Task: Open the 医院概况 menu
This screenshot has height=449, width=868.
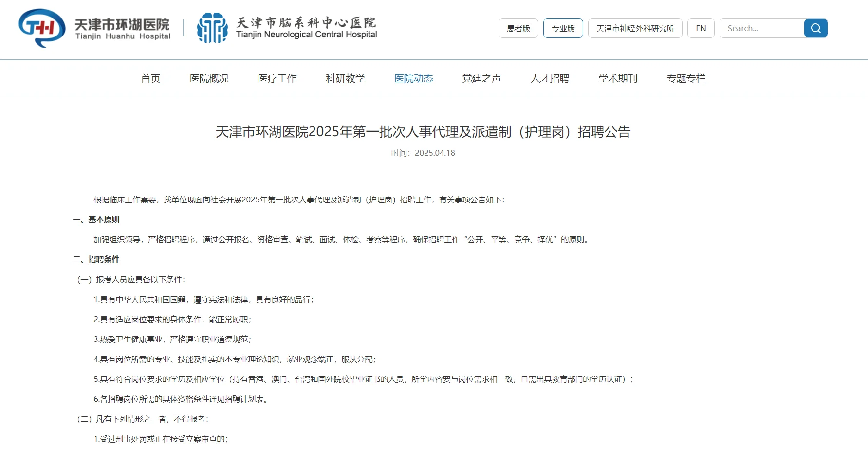Action: coord(209,78)
